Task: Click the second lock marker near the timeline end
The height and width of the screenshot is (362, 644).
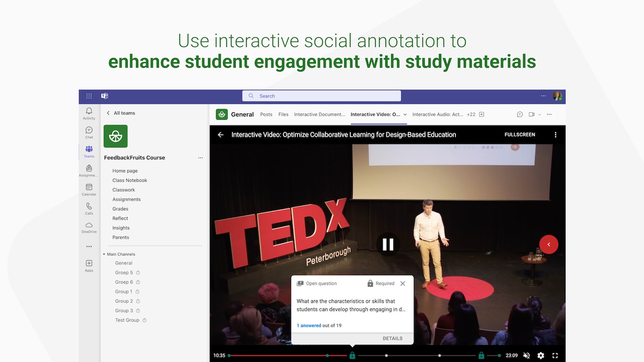Action: [481, 355]
